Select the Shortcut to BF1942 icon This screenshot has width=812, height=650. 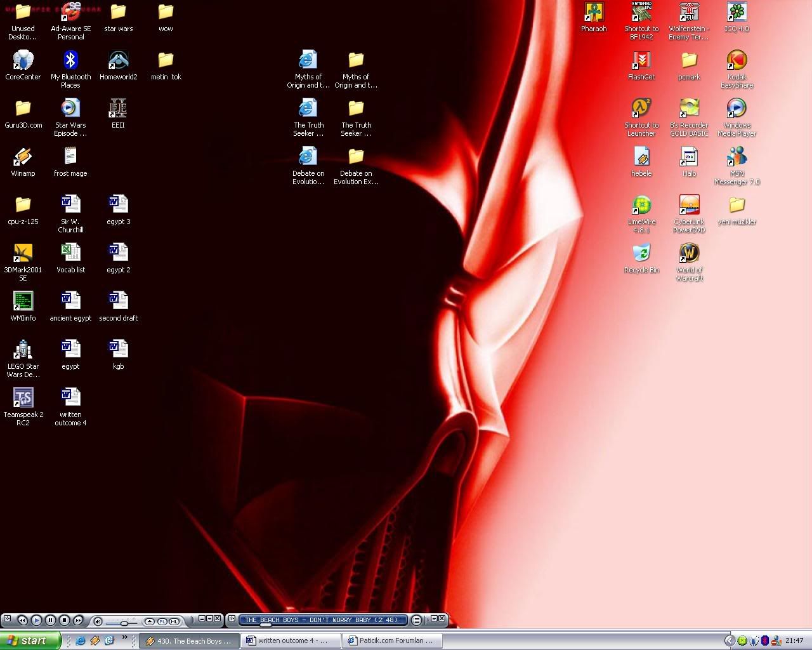641,21
